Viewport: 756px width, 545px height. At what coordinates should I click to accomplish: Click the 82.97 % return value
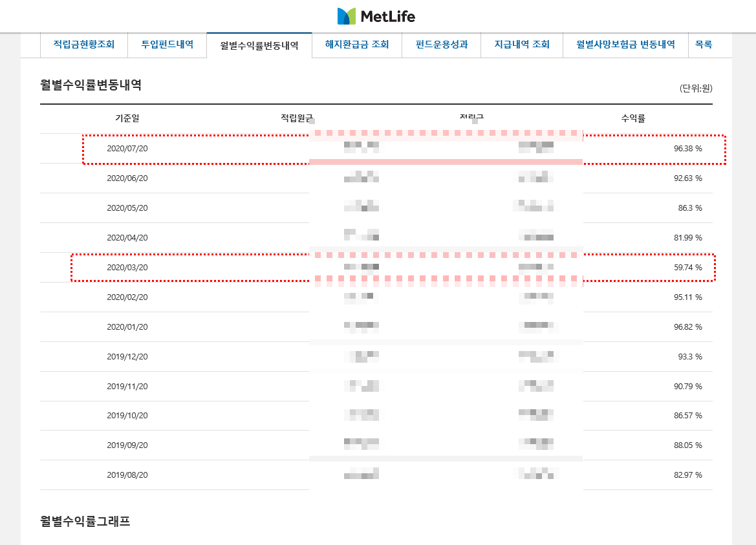click(x=688, y=475)
